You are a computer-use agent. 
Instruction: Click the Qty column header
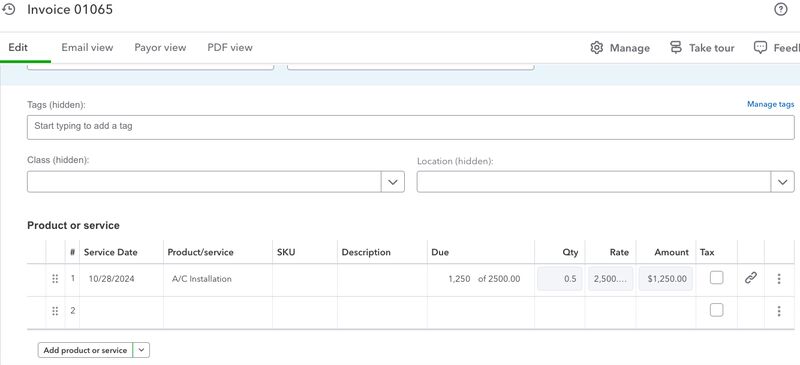(570, 252)
